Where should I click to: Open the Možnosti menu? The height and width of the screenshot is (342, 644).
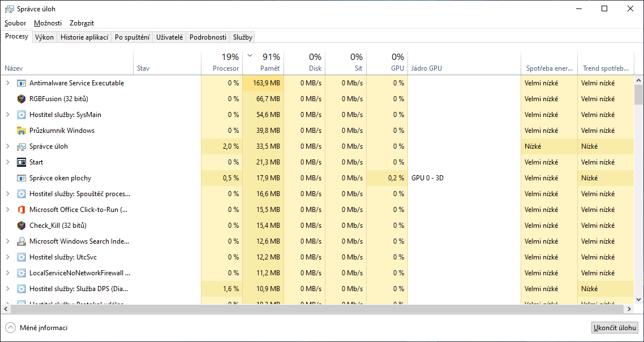pos(48,23)
